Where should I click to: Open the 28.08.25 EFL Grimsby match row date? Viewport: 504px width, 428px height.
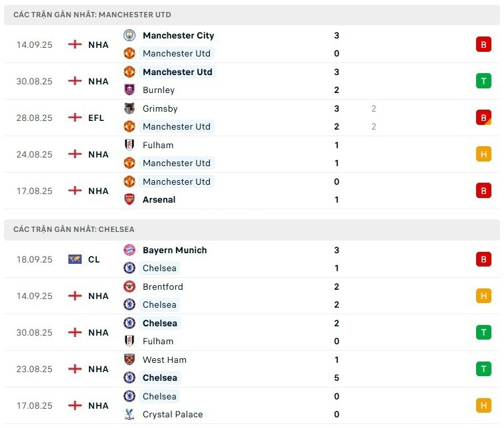[35, 118]
